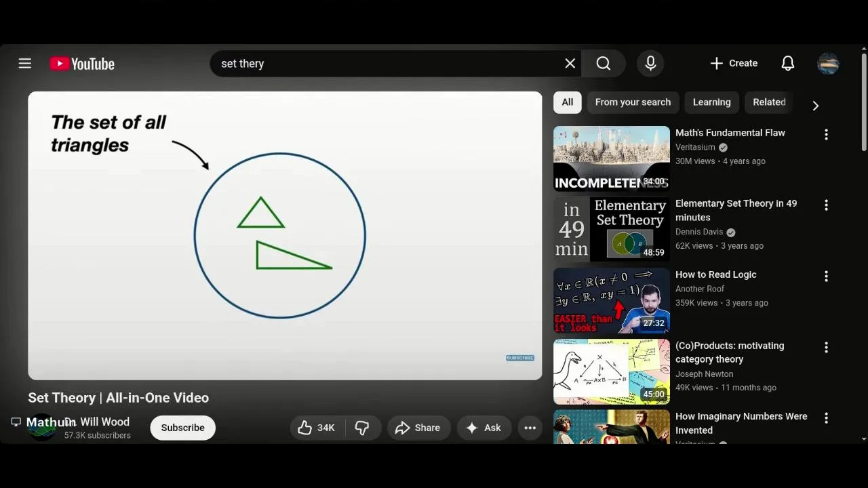
Task: Open the Ask AI button
Action: tap(484, 428)
